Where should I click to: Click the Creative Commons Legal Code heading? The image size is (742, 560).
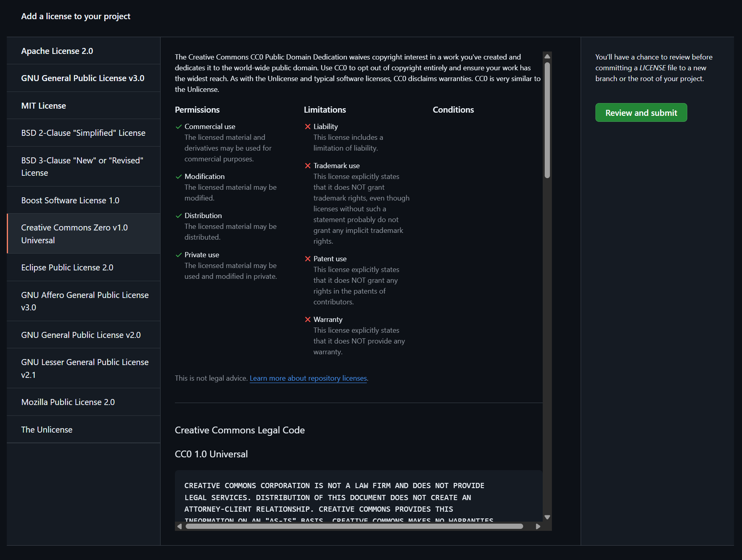[x=240, y=430]
